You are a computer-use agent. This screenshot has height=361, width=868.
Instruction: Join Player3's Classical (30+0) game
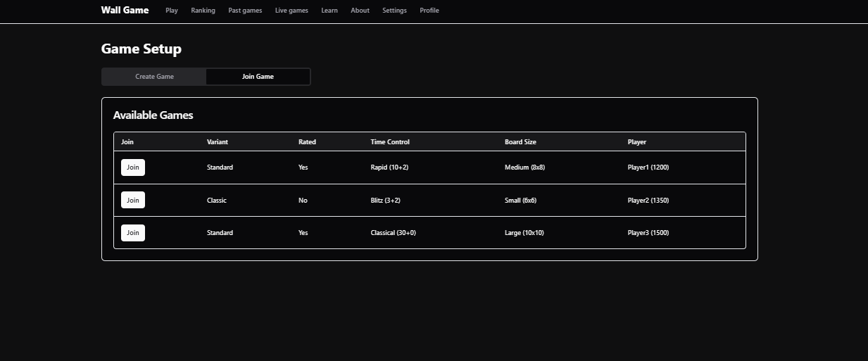point(133,233)
